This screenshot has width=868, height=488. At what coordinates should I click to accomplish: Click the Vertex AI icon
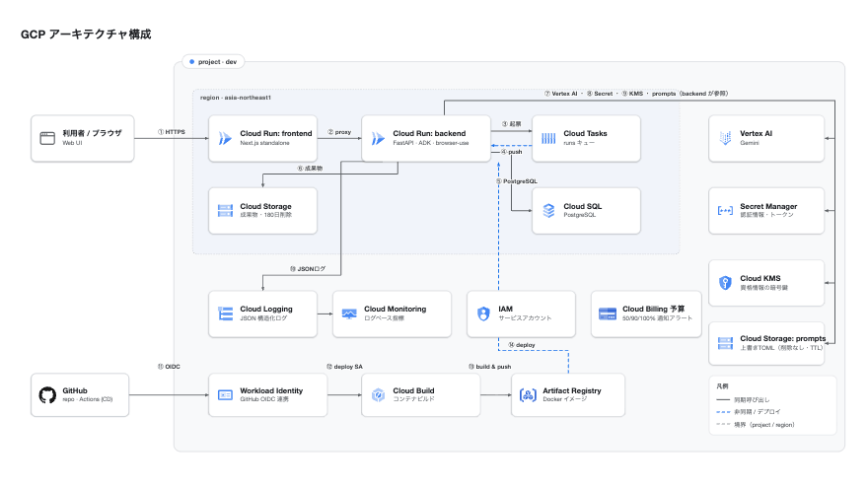[x=725, y=138]
